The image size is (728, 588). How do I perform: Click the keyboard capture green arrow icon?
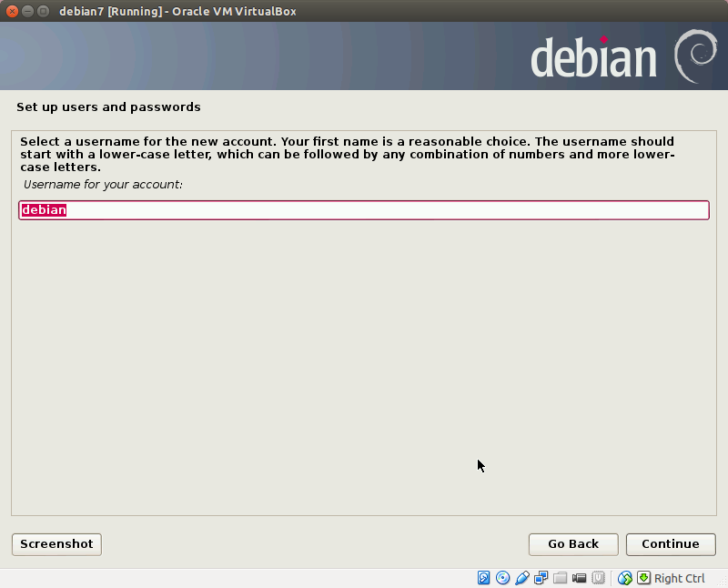coord(643,578)
